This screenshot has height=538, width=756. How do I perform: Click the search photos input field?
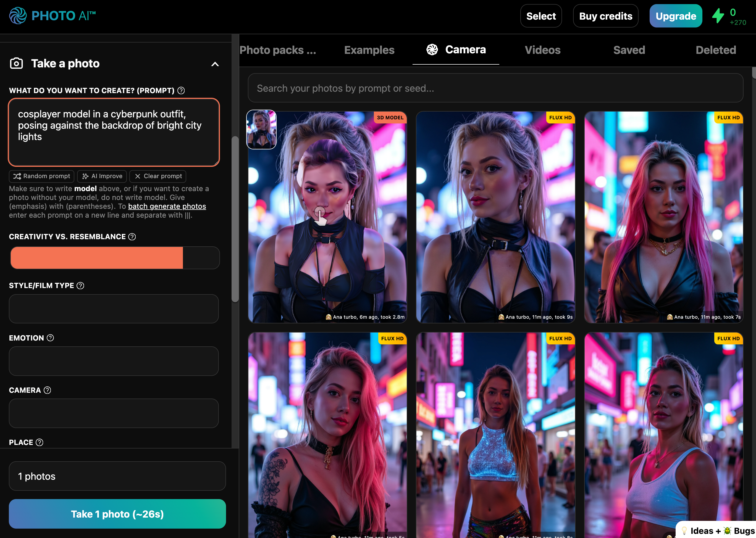[495, 88]
